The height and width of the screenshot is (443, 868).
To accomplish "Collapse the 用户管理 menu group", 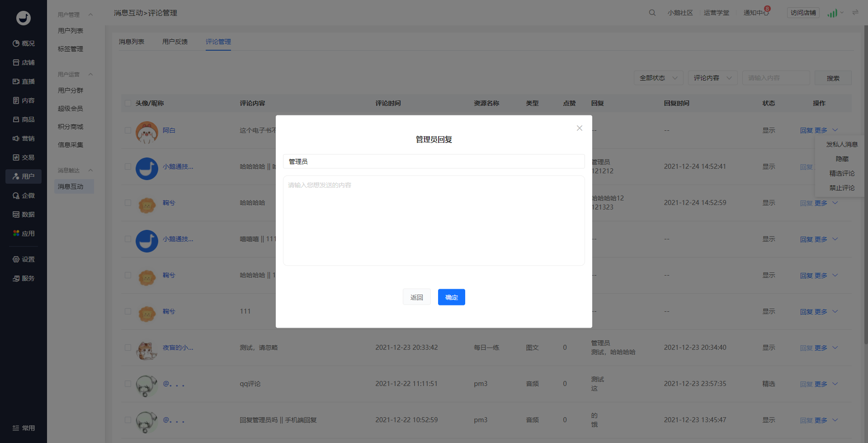I will click(90, 14).
